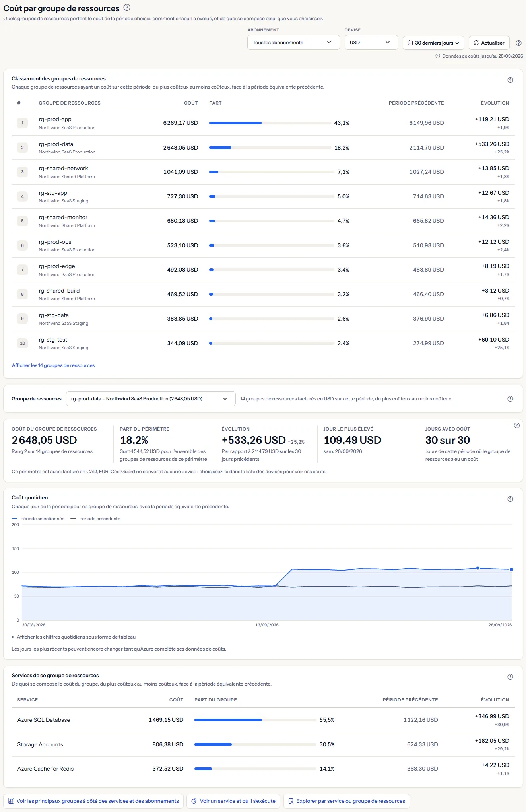The width and height of the screenshot is (526, 812).
Task: Click the rg-prod-app share progress bar
Action: tap(270, 123)
